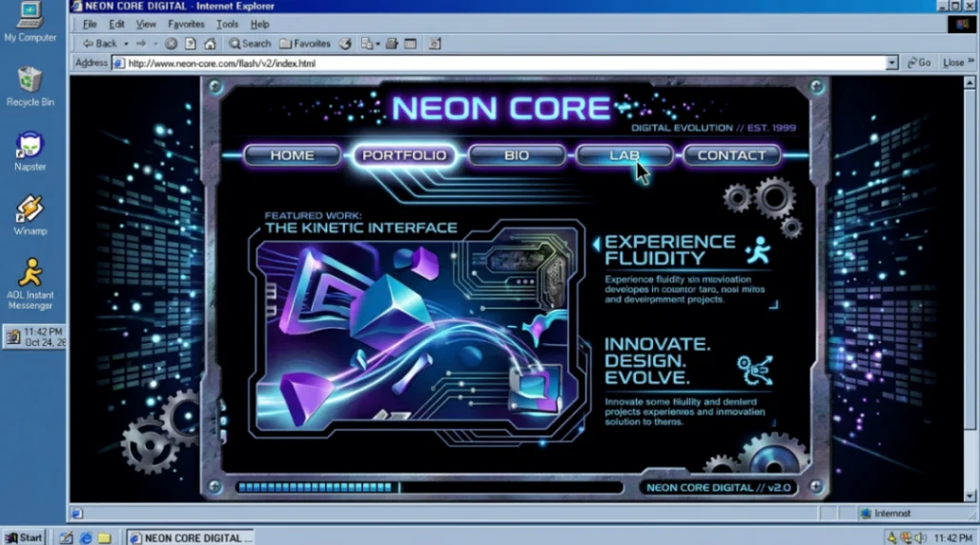Go to Home page toolbar icon
The height and width of the screenshot is (545, 980).
(x=210, y=44)
